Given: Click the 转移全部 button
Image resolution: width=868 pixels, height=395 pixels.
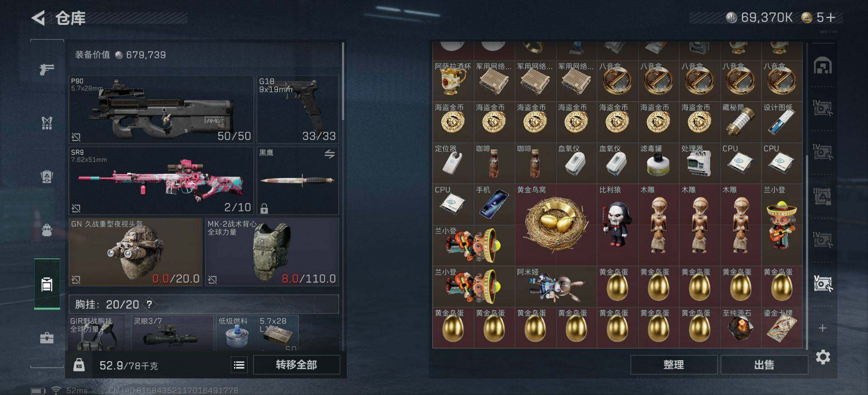Looking at the screenshot, I should (x=297, y=365).
